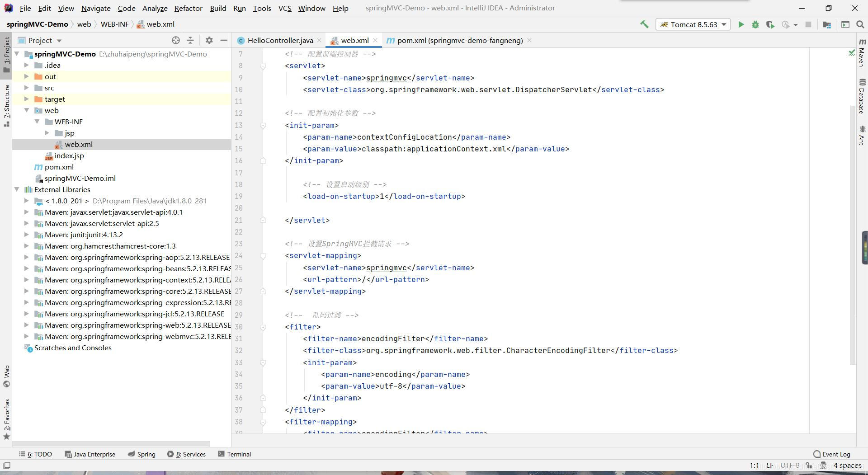Select index.jsp in the project tree

(x=69, y=155)
